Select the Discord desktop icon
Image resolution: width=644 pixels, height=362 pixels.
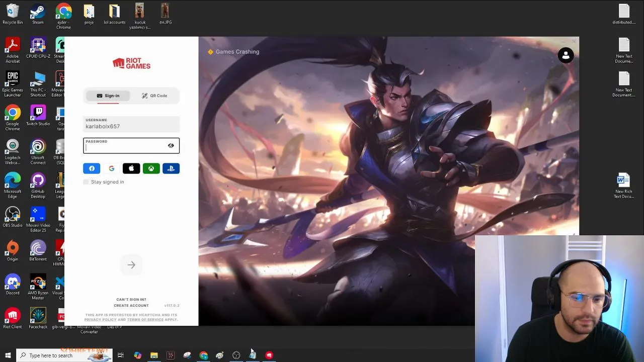13,284
